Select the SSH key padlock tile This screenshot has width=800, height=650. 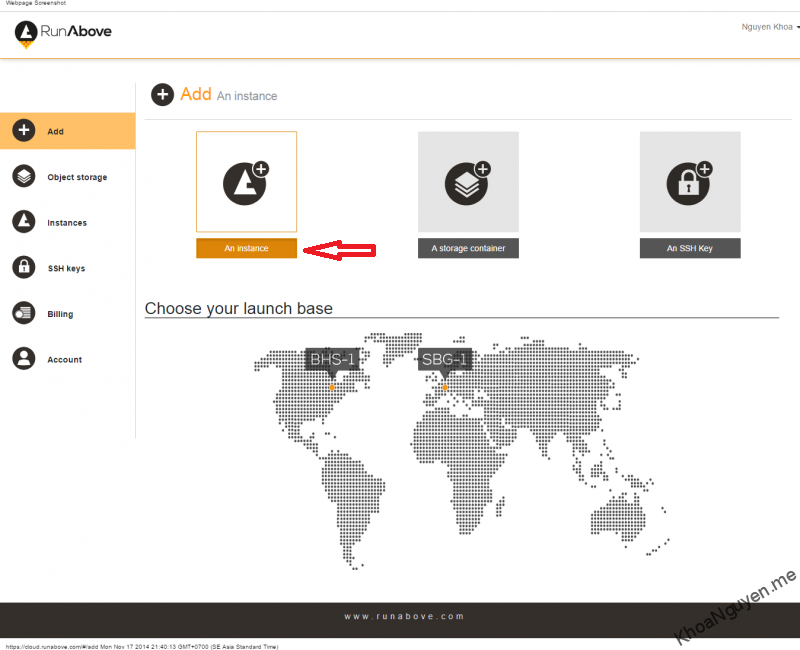coord(690,182)
